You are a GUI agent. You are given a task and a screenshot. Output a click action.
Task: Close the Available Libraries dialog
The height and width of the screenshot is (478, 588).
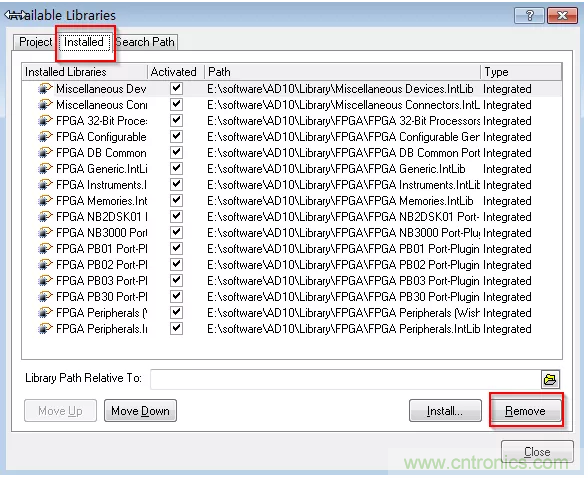coord(537,452)
